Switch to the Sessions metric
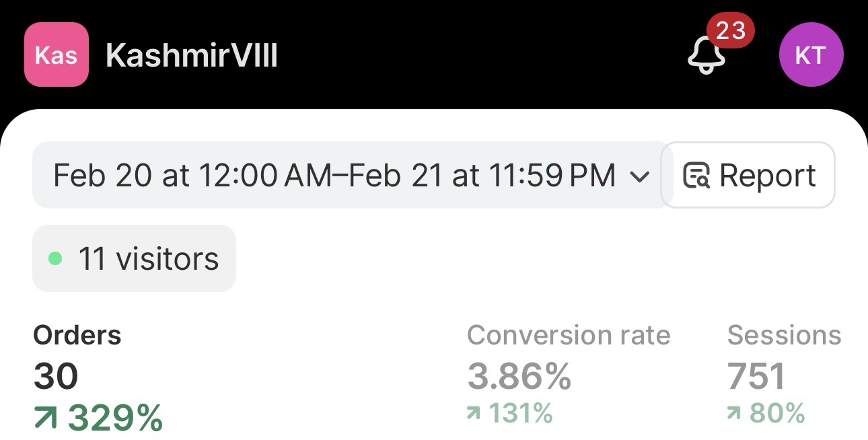 point(784,335)
